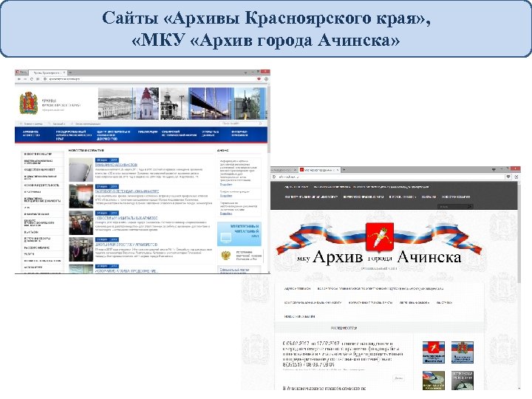Screen dimensions: 532x399
Task: Click Далее button under Achinsk announcement
Action: tap(399, 378)
